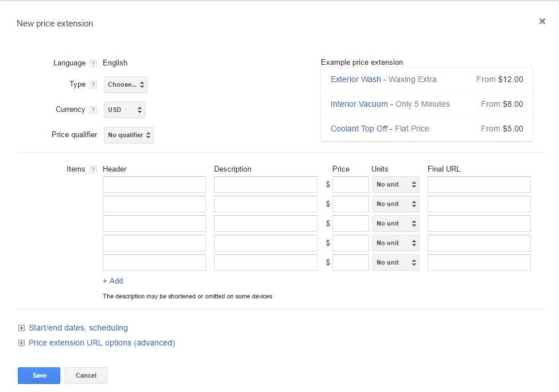559x392 pixels.
Task: Click the help icon next to Items
Action: click(94, 170)
